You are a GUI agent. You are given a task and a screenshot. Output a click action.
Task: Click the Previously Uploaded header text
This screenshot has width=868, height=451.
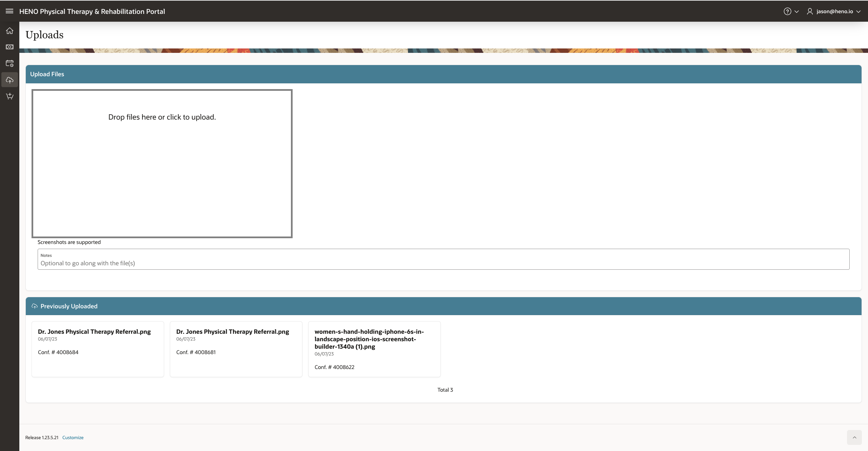[69, 306]
